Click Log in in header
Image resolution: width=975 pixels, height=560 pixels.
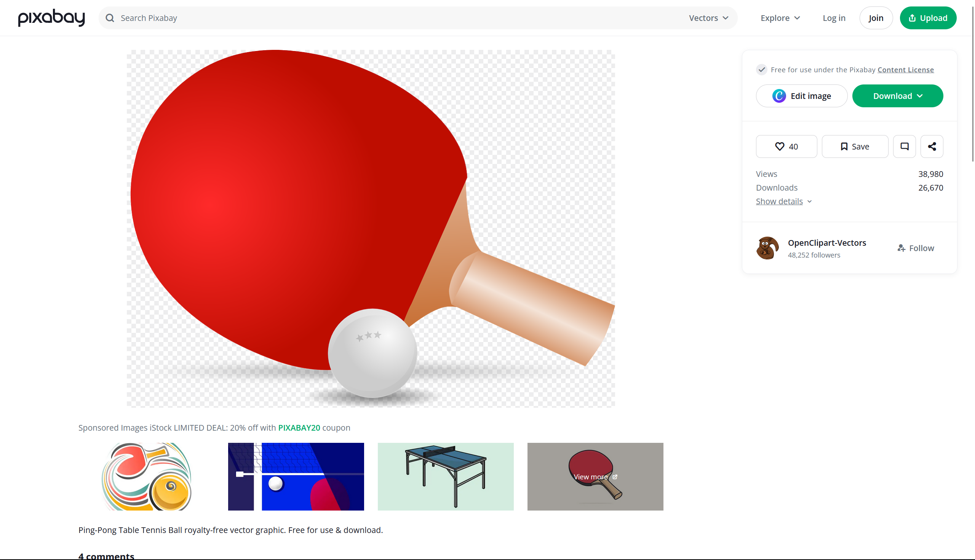point(834,18)
